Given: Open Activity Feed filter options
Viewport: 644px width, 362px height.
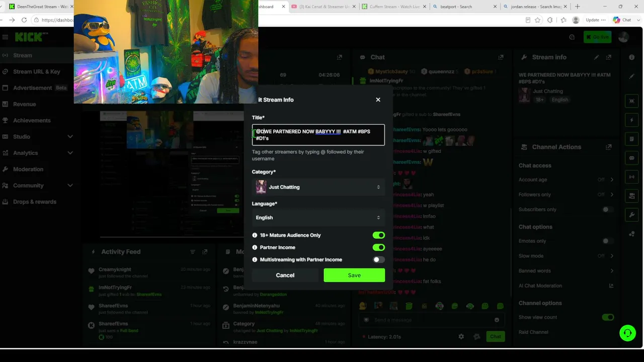Looking at the screenshot, I should point(192,252).
